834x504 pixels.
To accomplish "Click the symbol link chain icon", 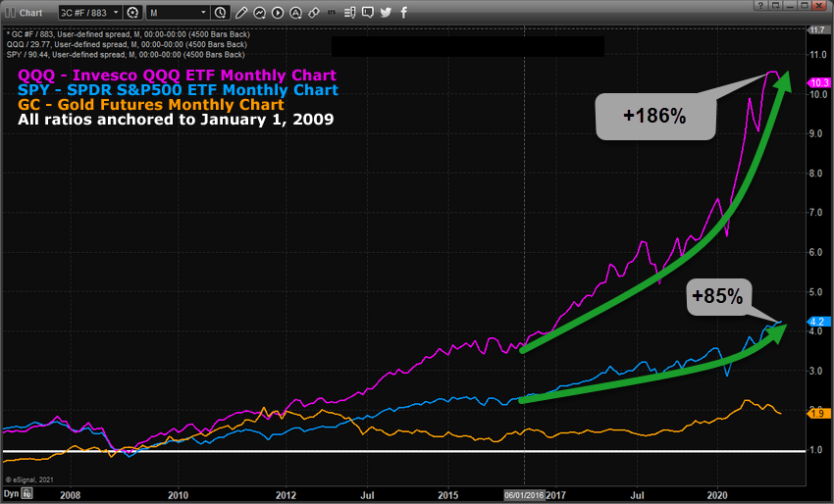I will point(314,12).
